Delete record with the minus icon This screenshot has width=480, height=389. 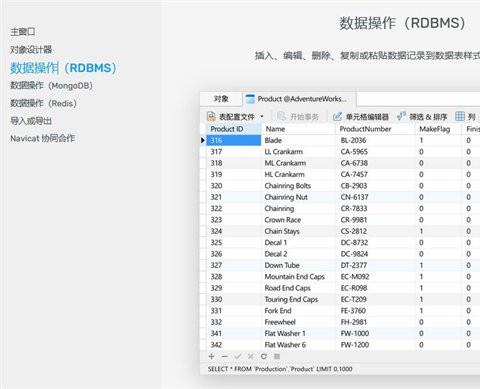point(224,356)
